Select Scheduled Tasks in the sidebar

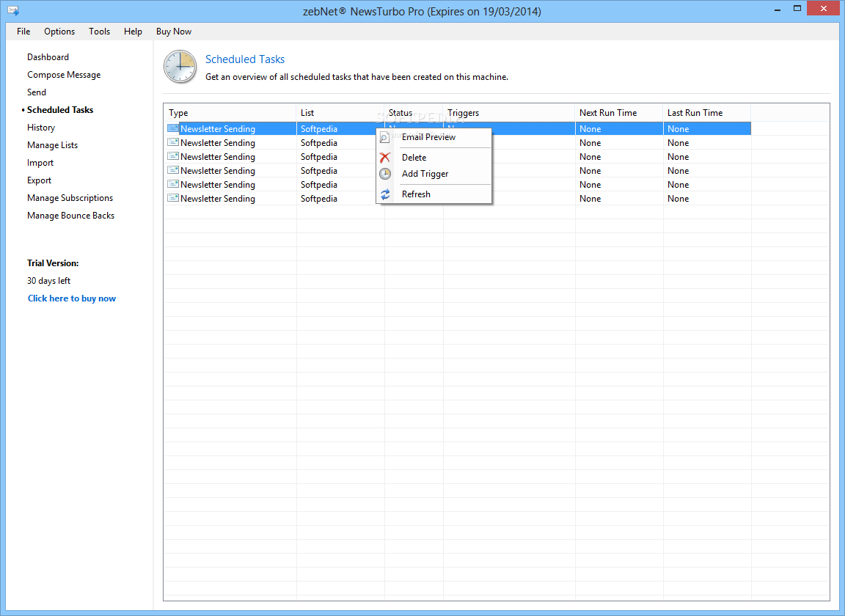[60, 110]
